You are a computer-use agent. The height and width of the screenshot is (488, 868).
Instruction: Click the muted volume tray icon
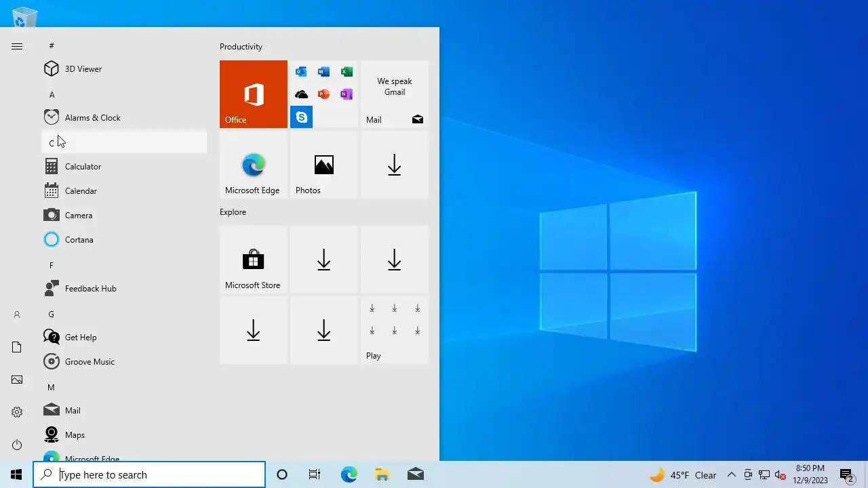(781, 474)
